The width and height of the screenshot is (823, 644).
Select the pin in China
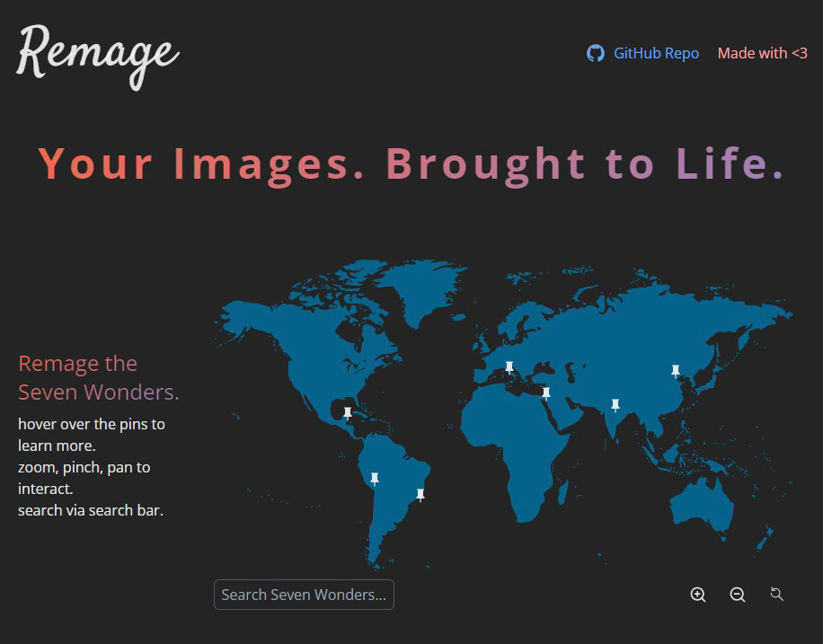pos(676,371)
